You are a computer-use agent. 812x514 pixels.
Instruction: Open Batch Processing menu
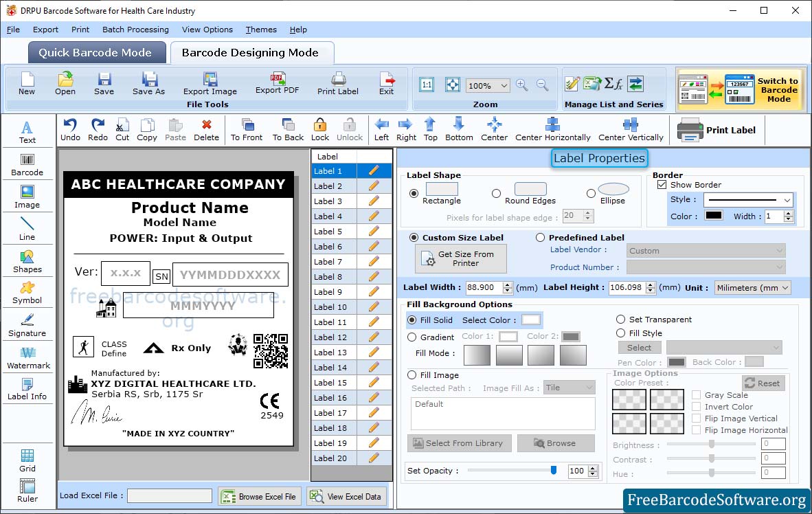point(136,30)
